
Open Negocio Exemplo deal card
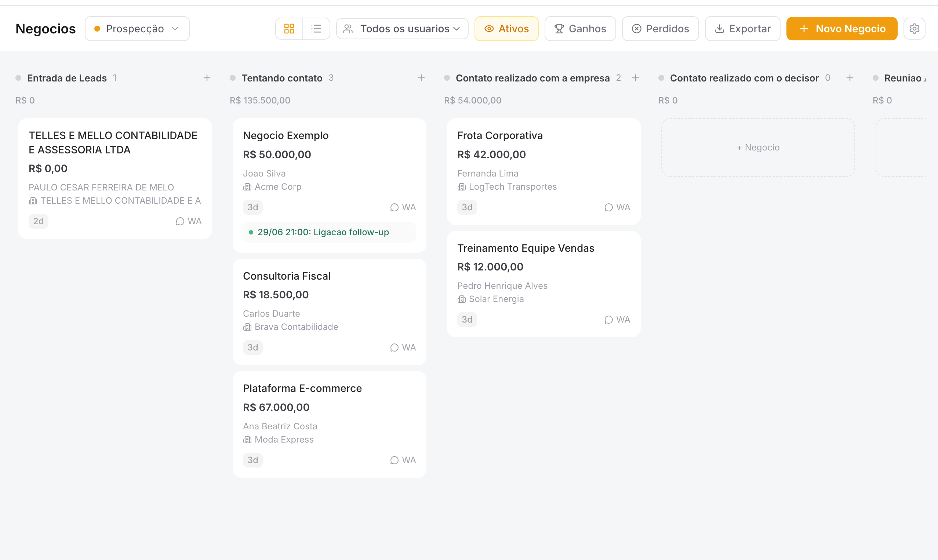(330, 185)
